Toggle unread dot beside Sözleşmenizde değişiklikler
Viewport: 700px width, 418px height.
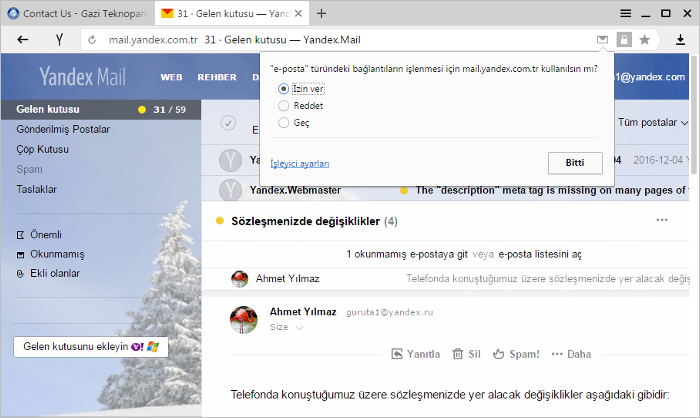coord(220,221)
